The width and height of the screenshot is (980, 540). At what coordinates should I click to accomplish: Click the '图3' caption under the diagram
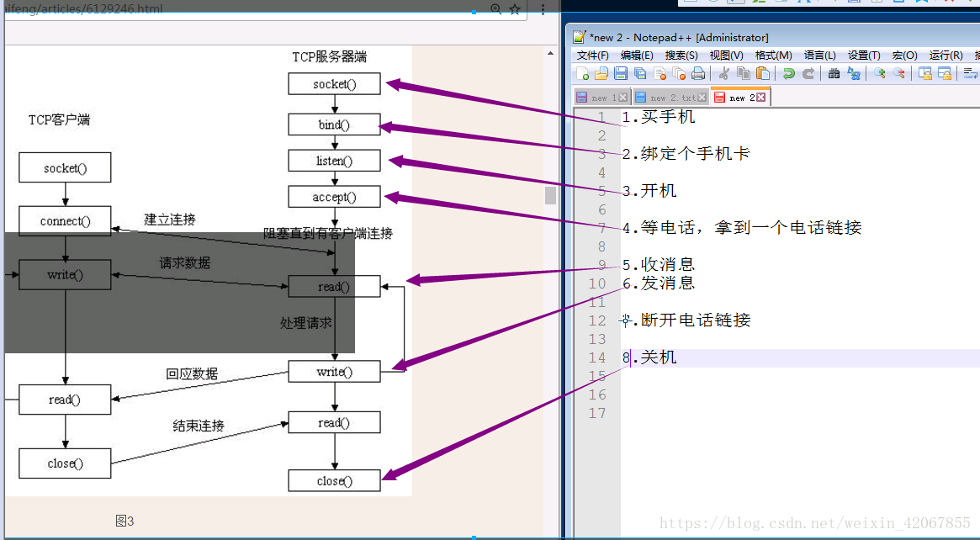pyautogui.click(x=125, y=521)
